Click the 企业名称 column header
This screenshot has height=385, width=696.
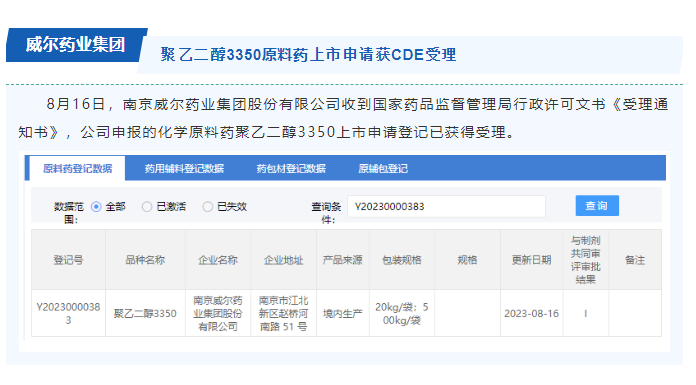point(218,260)
